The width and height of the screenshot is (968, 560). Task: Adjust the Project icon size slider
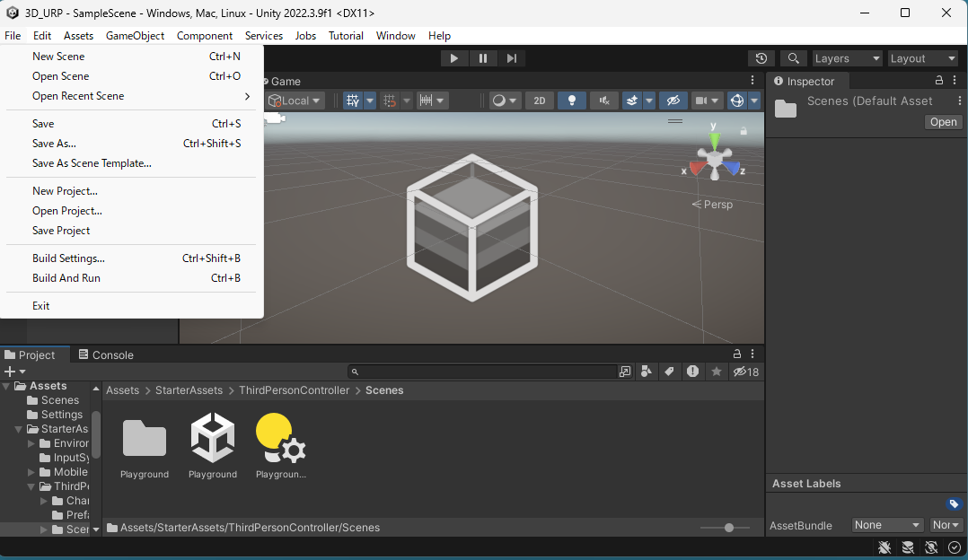pyautogui.click(x=729, y=528)
